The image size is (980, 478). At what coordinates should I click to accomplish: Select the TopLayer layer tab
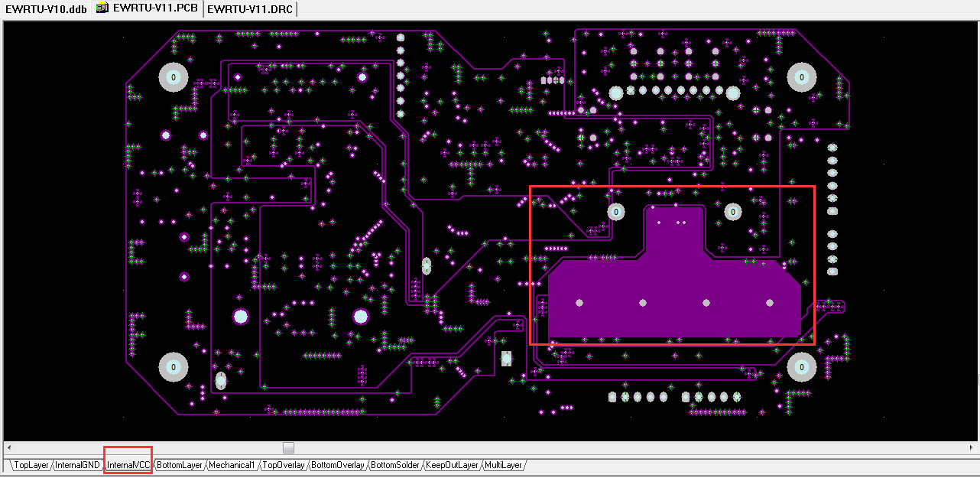[31, 465]
